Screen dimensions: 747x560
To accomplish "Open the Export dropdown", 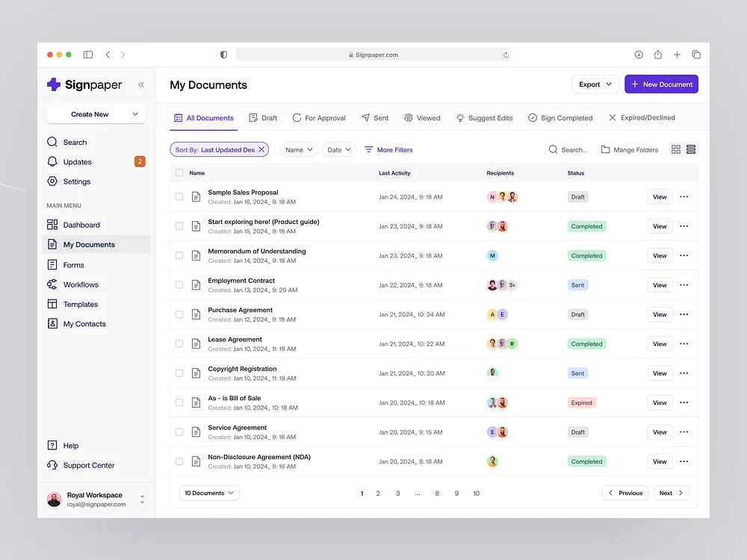I will tap(595, 84).
